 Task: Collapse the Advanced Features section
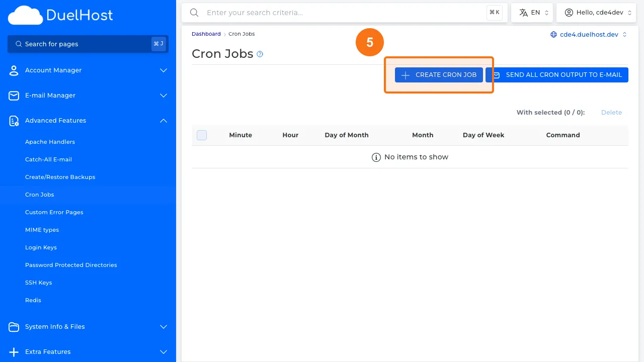pos(163,121)
